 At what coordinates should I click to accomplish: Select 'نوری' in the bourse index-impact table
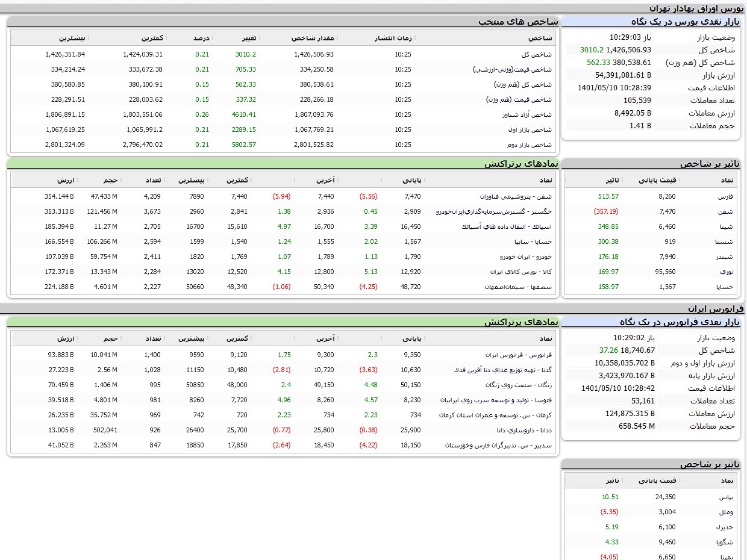(727, 272)
